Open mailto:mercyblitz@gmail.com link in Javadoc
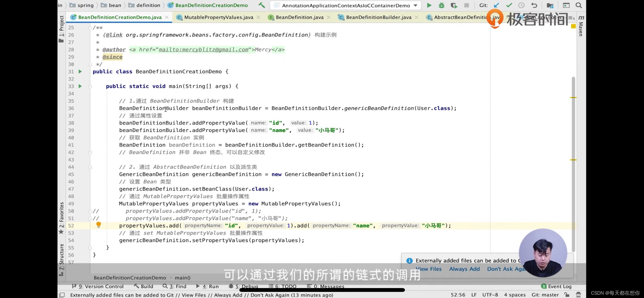This screenshot has height=298, width=644. [x=203, y=50]
